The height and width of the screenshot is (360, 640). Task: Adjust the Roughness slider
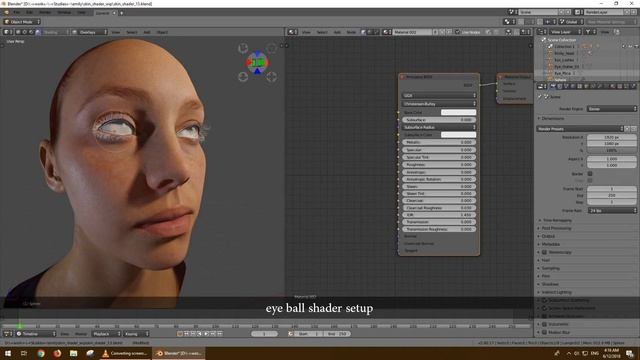click(439, 164)
